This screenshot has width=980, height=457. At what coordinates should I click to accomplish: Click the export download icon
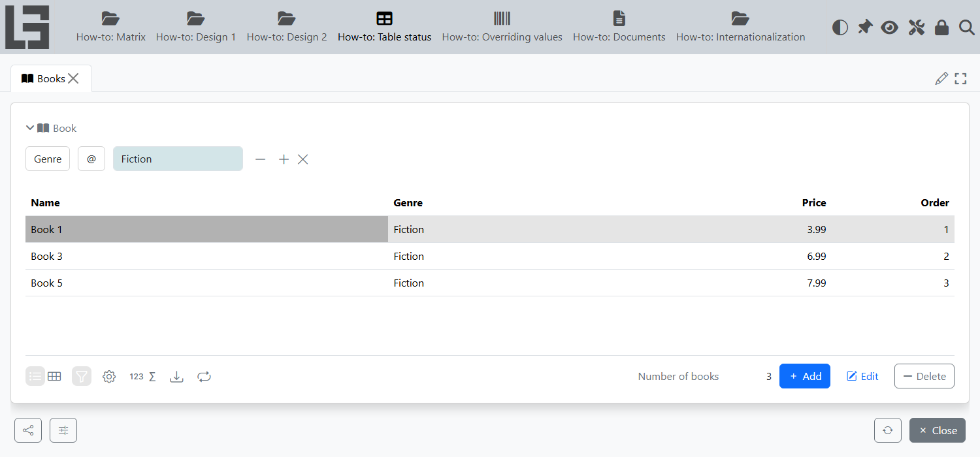click(176, 377)
